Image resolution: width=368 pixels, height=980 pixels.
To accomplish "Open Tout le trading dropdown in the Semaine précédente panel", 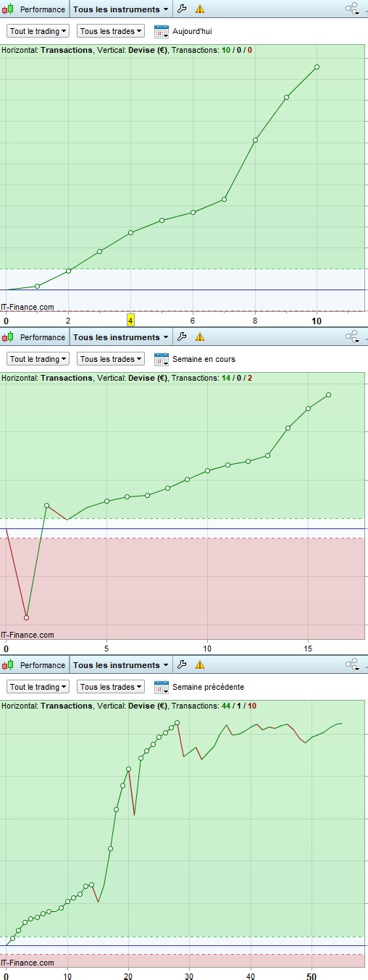I will click(38, 687).
